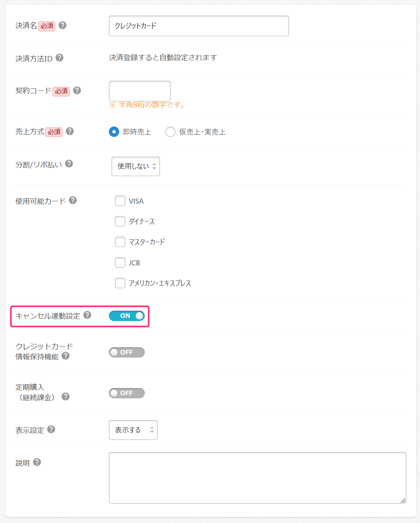Show help for キャンセル連動設定
420x523 pixels.
[87, 315]
